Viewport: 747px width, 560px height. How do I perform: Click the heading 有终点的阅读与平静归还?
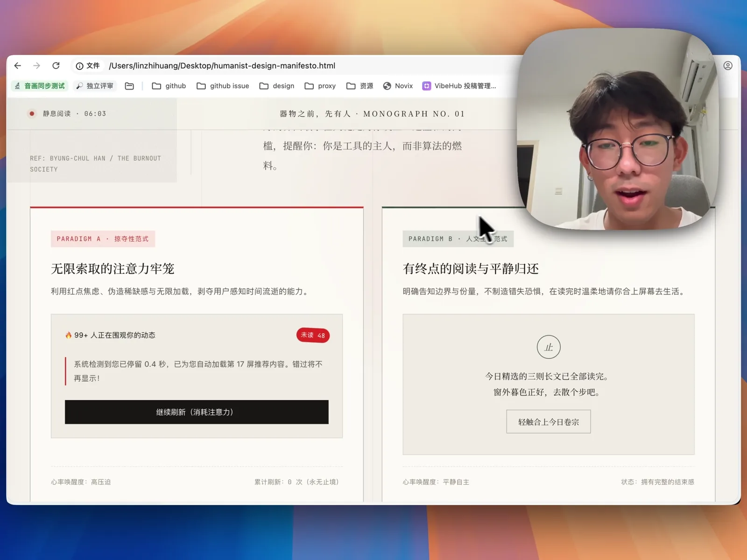(471, 269)
